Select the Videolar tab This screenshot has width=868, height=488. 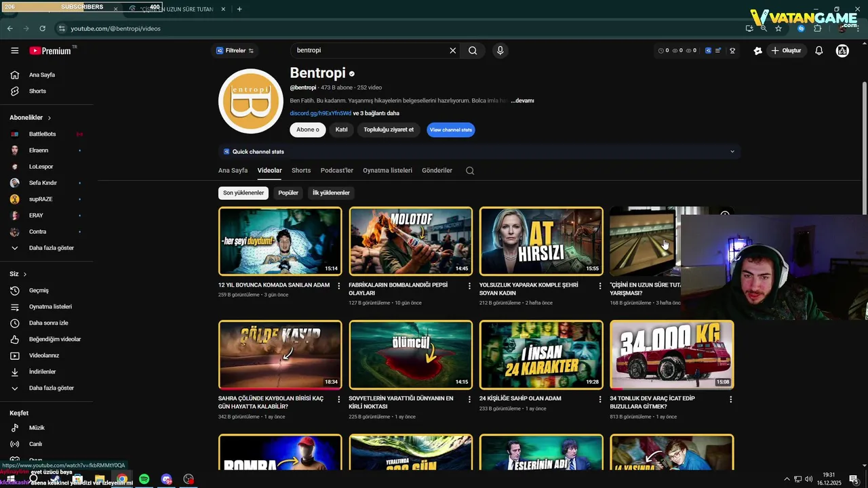coord(270,171)
